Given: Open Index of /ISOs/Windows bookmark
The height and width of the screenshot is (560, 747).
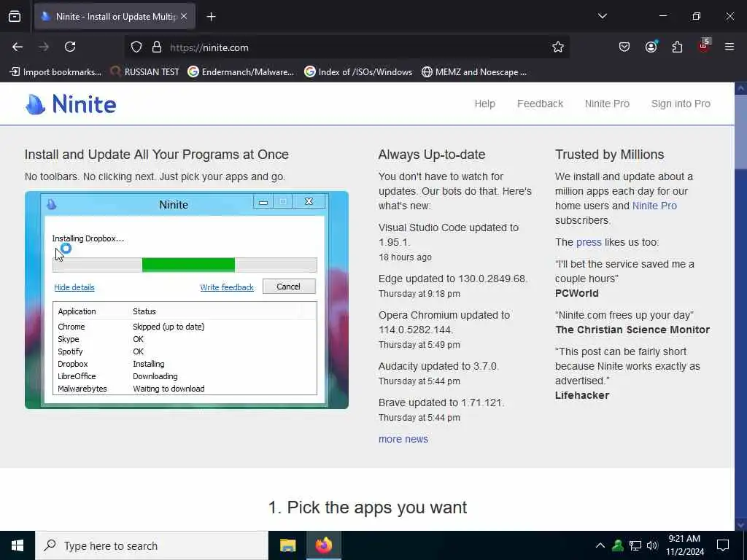Looking at the screenshot, I should pos(358,72).
